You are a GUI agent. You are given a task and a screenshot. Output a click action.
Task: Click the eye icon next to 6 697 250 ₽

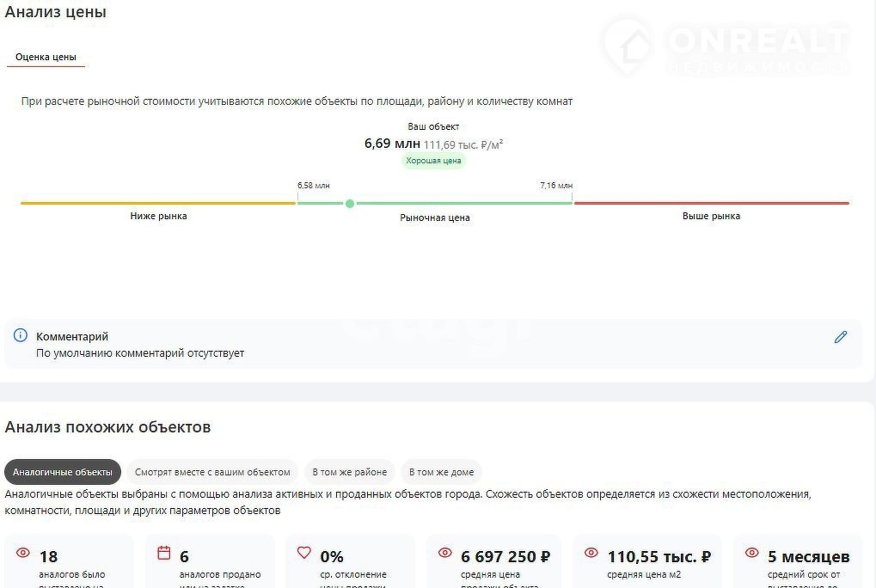click(x=445, y=553)
